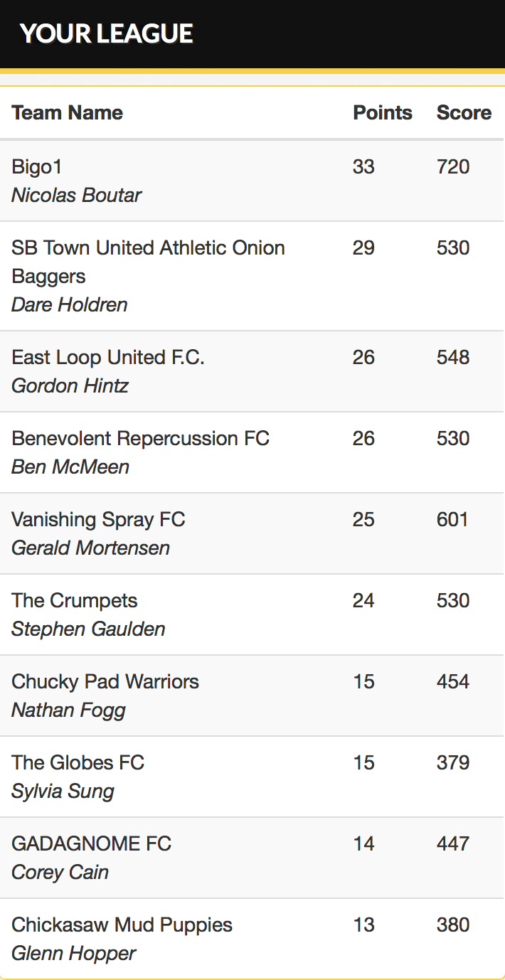Click manager name Gerald Mortensen
This screenshot has height=980, width=505.
point(91,548)
